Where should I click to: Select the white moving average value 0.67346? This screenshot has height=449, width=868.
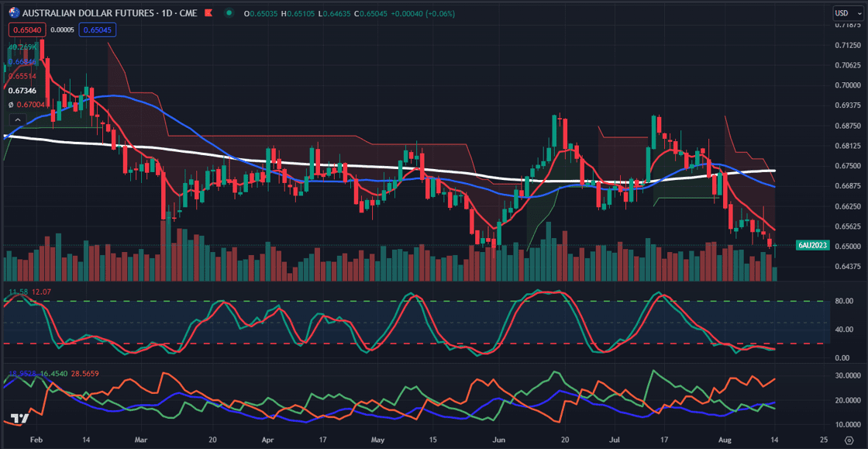coord(22,90)
